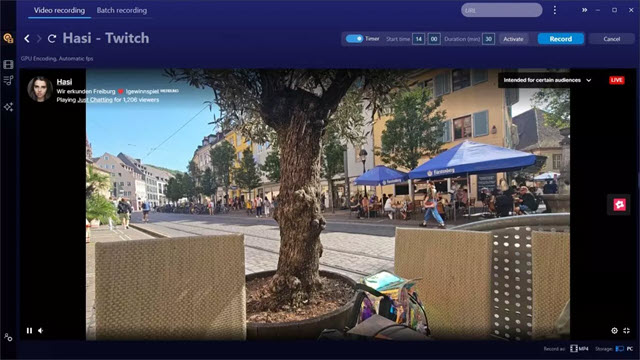Image resolution: width=640 pixels, height=360 pixels.
Task: Click the sparkle tools sidebar icon
Action: coord(8,107)
